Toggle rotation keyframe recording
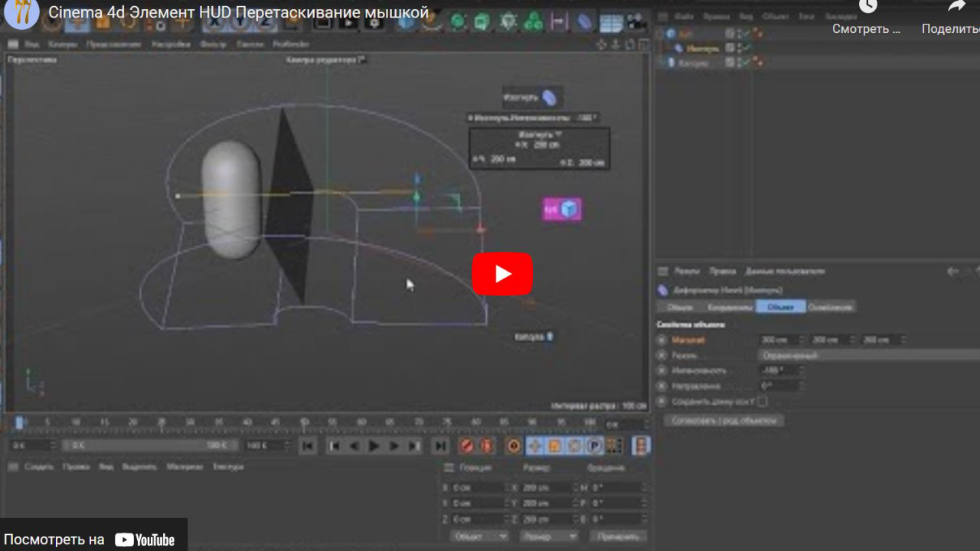The image size is (980, 551). pos(575,445)
